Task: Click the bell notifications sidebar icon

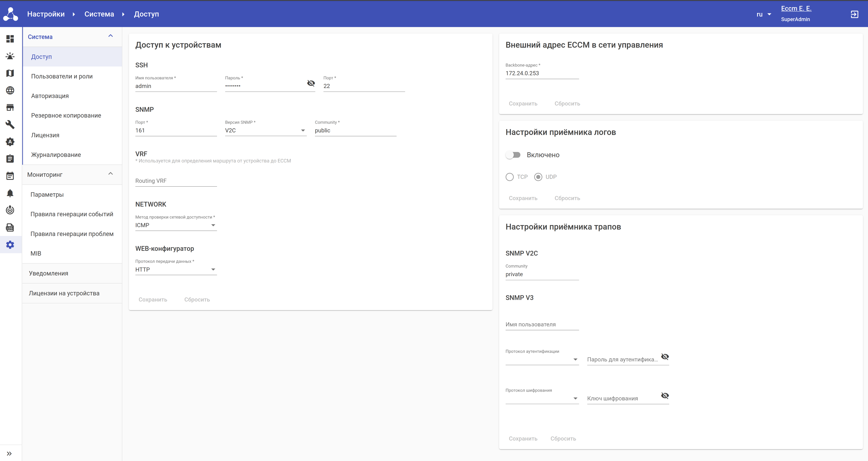Action: [x=10, y=193]
